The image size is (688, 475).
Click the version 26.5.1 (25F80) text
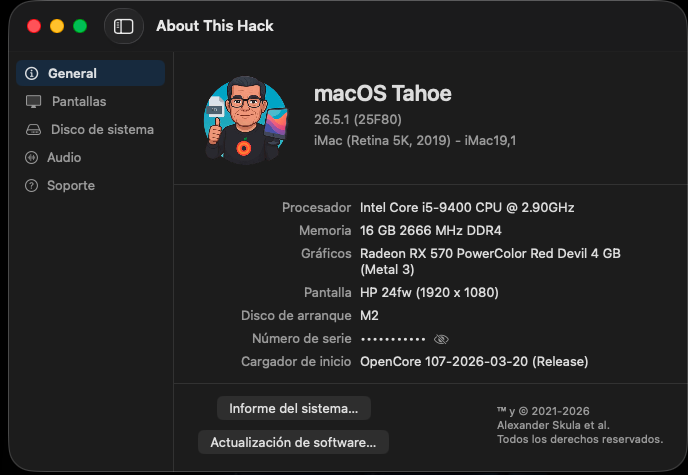click(x=358, y=119)
